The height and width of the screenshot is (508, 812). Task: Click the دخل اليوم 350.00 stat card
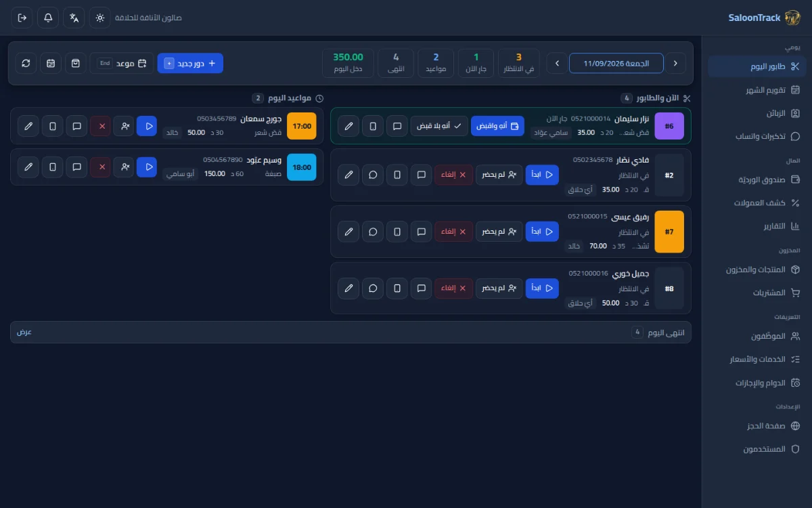(x=348, y=62)
